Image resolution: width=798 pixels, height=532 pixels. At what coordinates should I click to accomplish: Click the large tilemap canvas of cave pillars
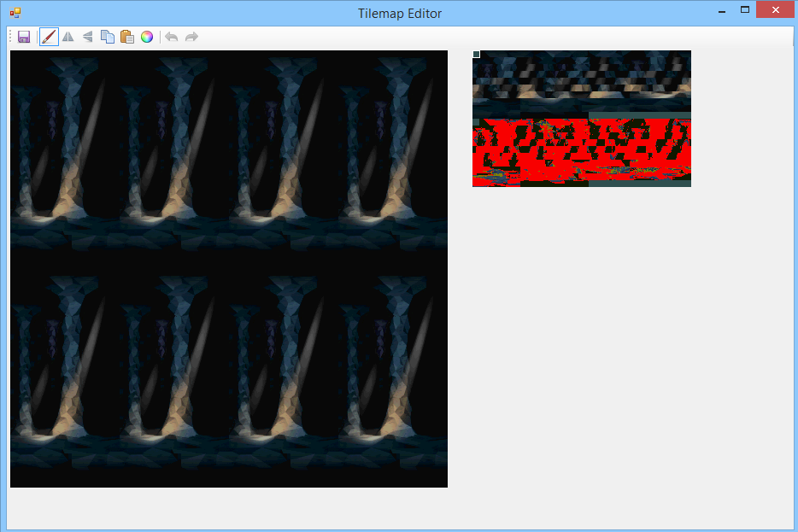click(229, 268)
